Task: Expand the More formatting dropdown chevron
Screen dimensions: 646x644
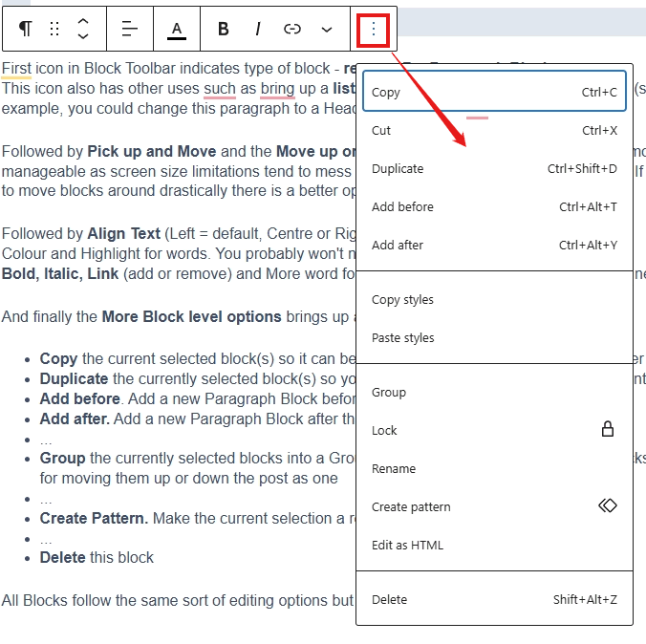Action: (x=327, y=30)
